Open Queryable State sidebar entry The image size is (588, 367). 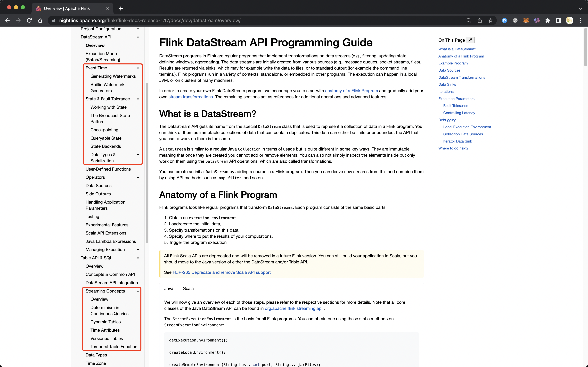106,138
